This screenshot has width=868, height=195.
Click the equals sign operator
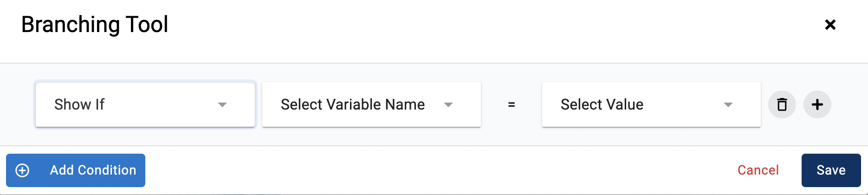tap(512, 105)
